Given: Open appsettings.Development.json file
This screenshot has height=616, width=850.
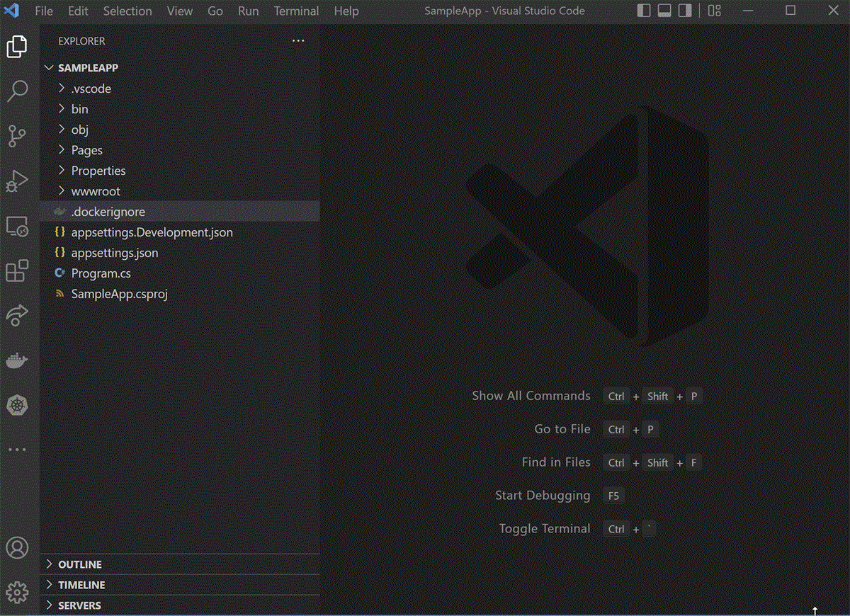Looking at the screenshot, I should tap(179, 232).
